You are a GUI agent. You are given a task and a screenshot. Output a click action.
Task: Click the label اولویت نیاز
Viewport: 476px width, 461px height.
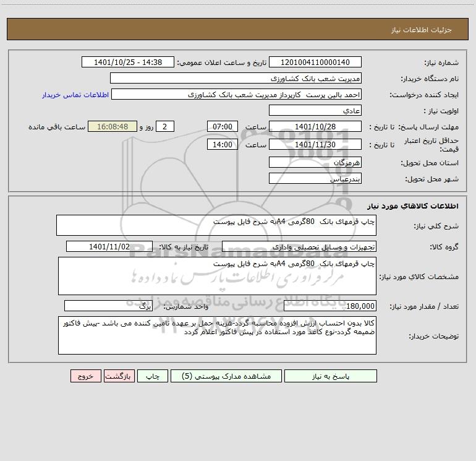(441, 111)
